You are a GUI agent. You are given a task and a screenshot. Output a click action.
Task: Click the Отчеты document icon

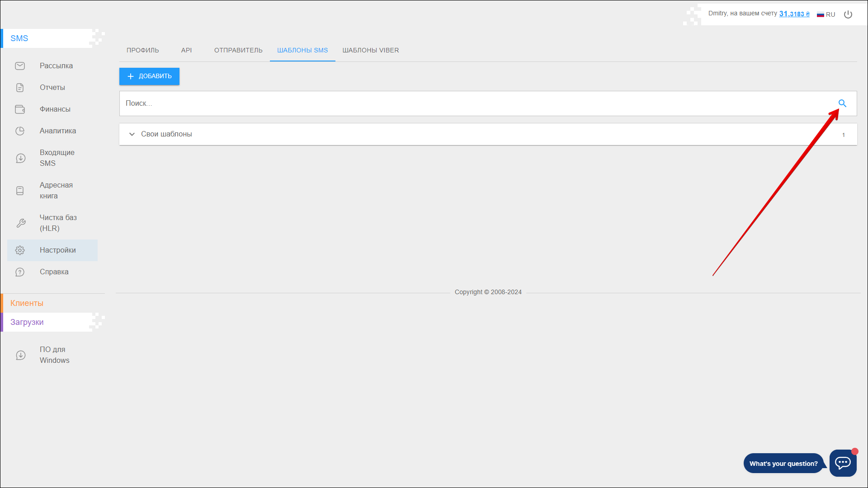tap(20, 88)
